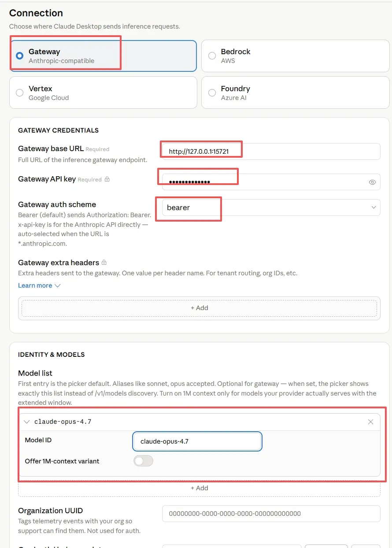Add another model to the Model list
Screen dimensions: 392x548
[x=200, y=488]
